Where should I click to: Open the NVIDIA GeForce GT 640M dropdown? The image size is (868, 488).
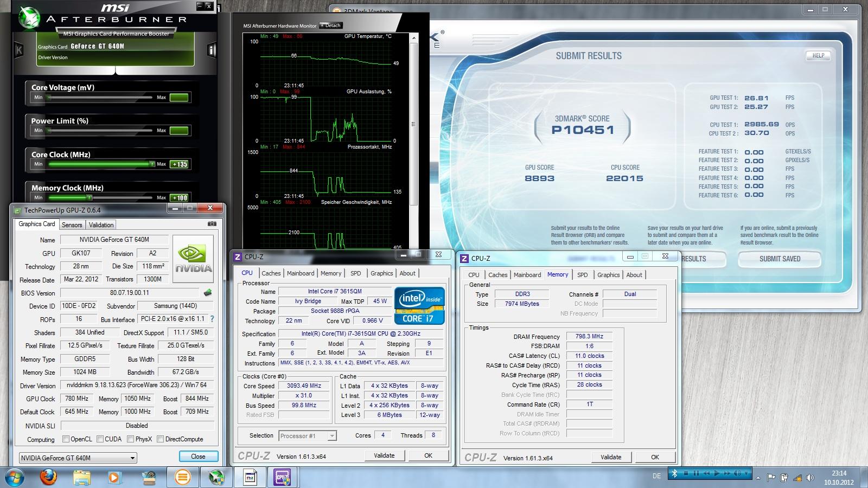78,458
